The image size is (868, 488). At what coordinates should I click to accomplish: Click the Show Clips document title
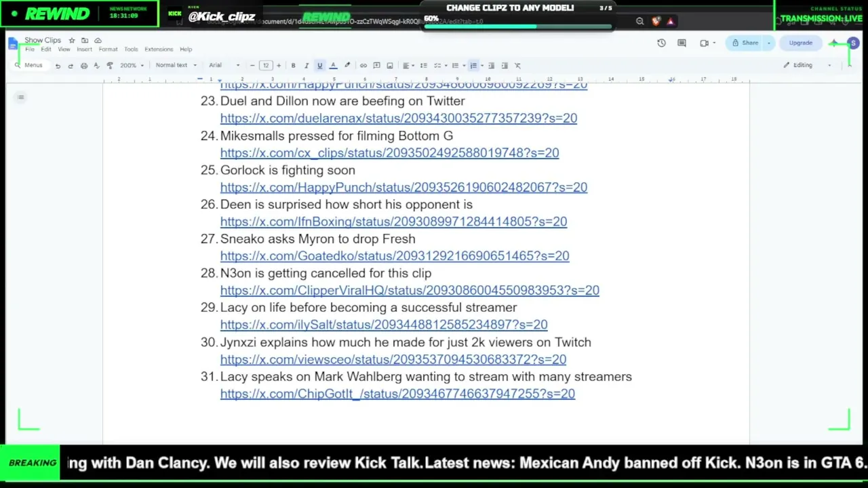tap(43, 41)
